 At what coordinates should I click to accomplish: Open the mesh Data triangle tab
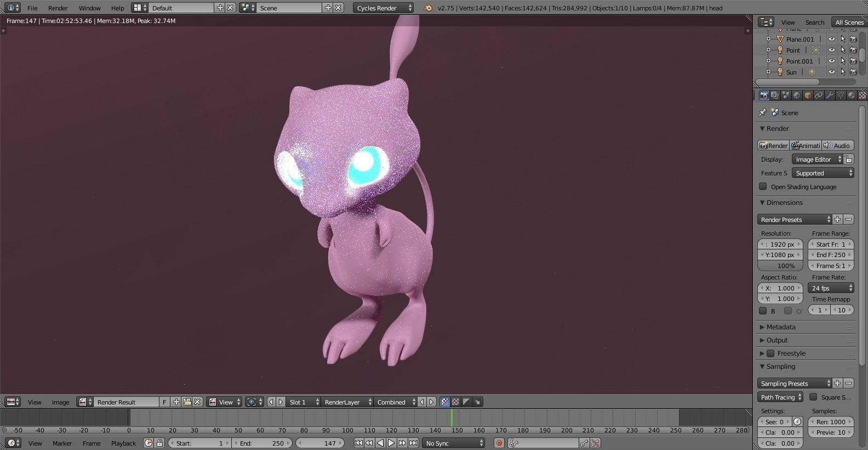(x=841, y=95)
